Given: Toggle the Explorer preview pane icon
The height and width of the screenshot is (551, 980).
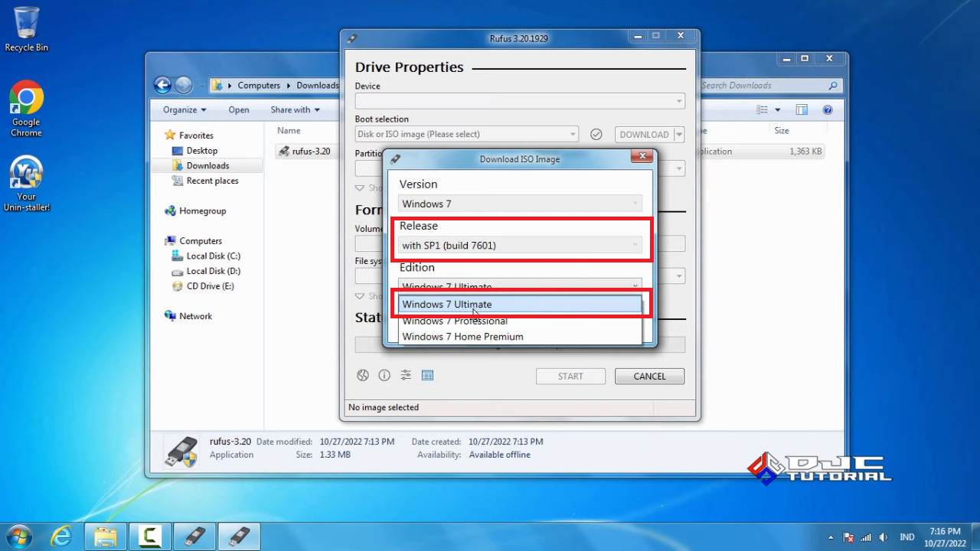Looking at the screenshot, I should click(x=802, y=110).
